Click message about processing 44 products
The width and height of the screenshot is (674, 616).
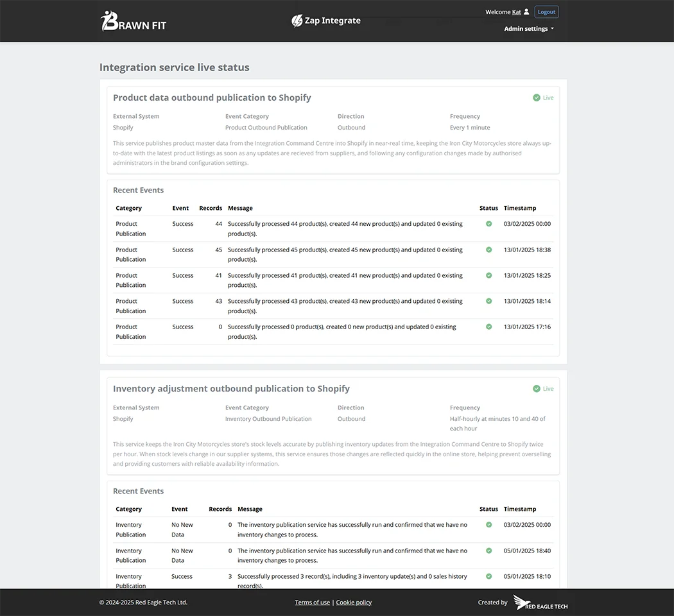click(345, 228)
